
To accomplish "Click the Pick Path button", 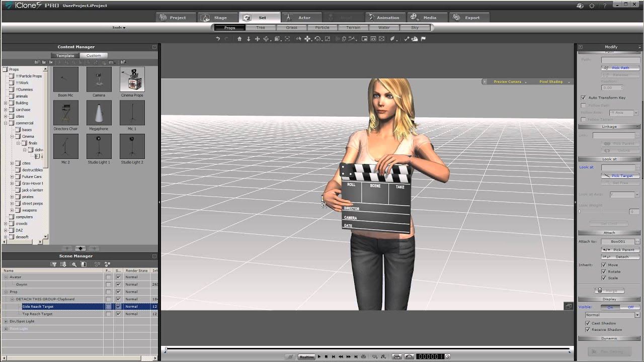I will coord(620,68).
